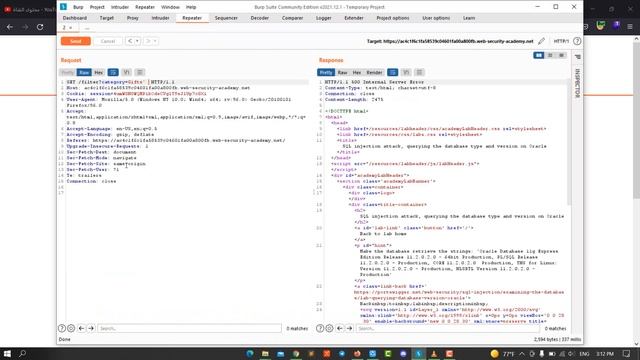
Task: Jump to previous match in Response search
Action: pyautogui.click(x=340, y=328)
